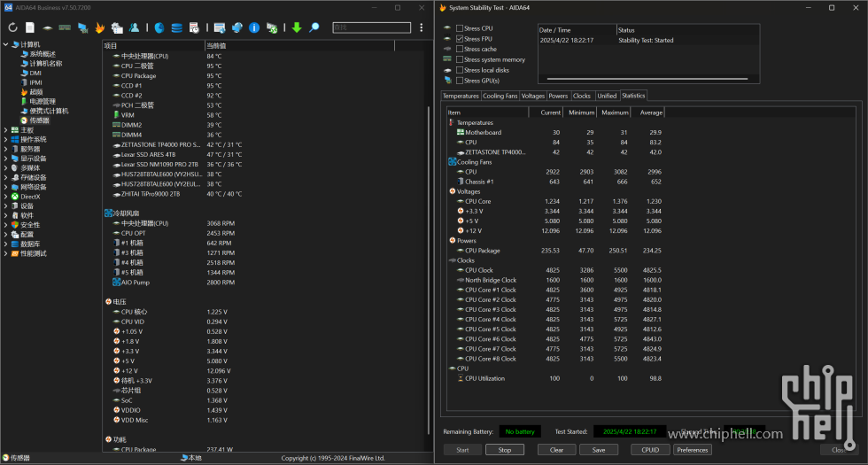
Task: Open Preferences in stability test
Action: (x=693, y=450)
